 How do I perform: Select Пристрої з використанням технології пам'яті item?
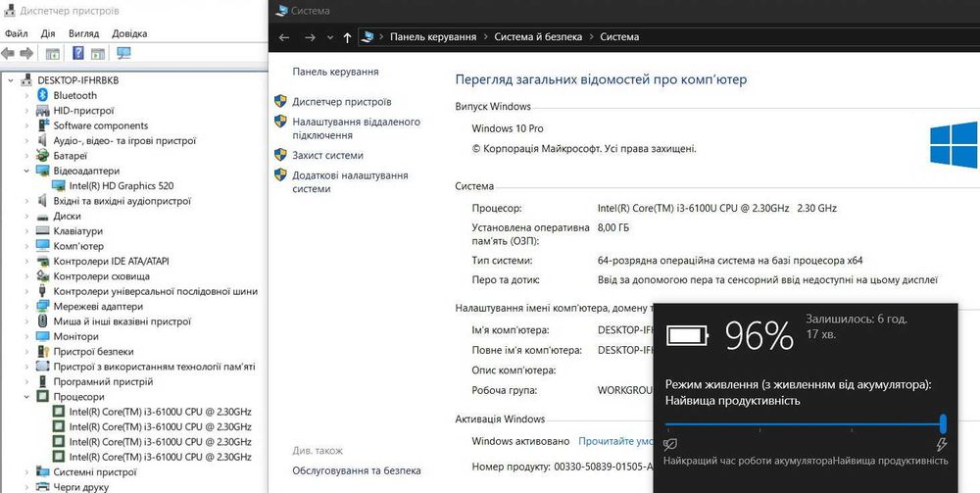click(155, 367)
